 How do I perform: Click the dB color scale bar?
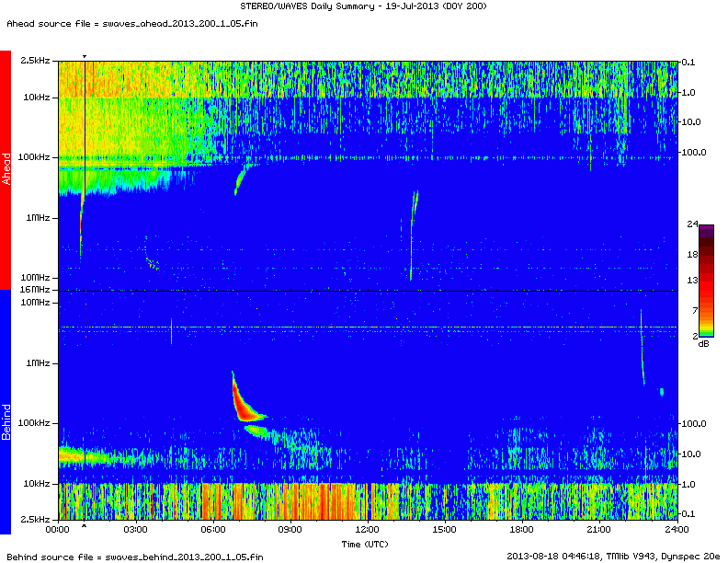[706, 281]
